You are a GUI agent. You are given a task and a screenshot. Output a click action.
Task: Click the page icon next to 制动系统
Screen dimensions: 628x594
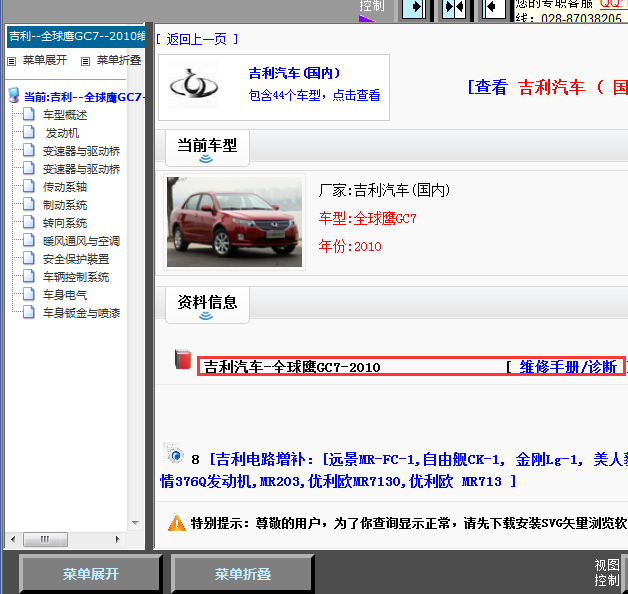click(28, 204)
